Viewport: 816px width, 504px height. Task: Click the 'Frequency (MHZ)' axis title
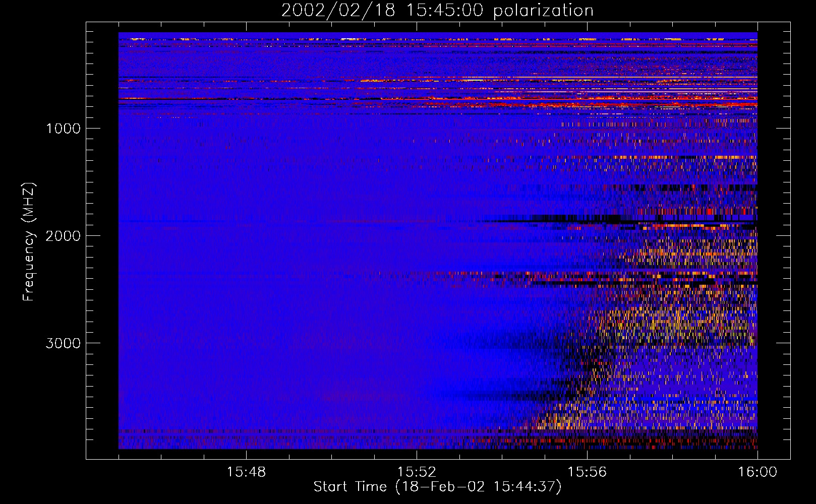(29, 242)
